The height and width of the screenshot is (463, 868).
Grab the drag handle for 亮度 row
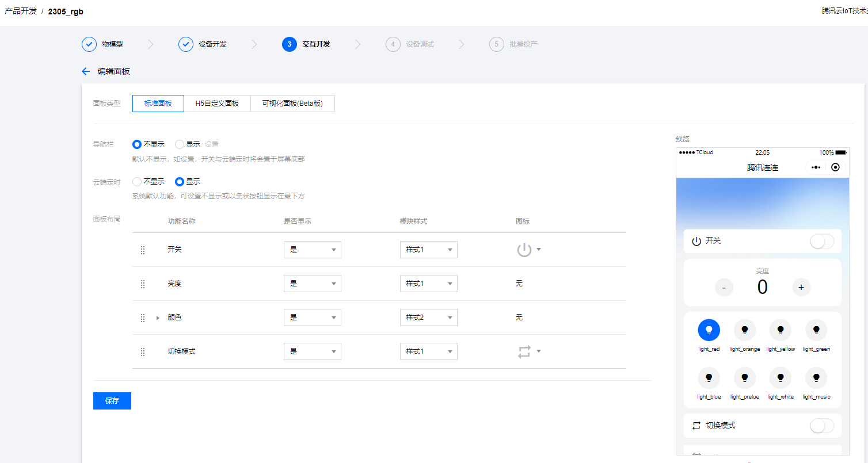(143, 284)
